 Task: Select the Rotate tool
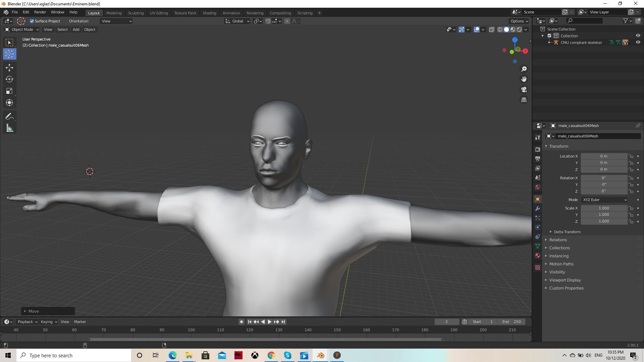[9, 79]
